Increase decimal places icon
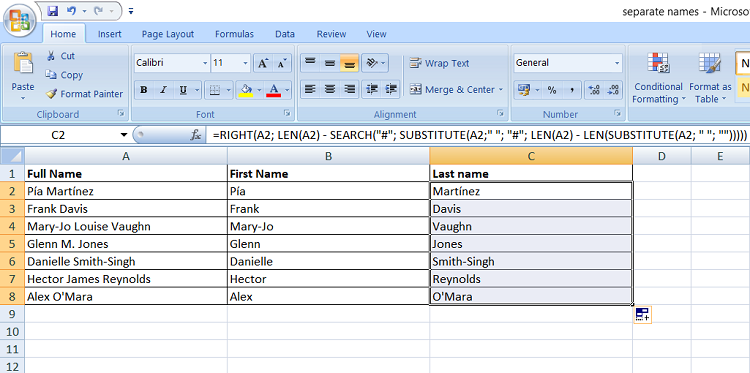Screen dimensions: 750x373 (x=595, y=90)
